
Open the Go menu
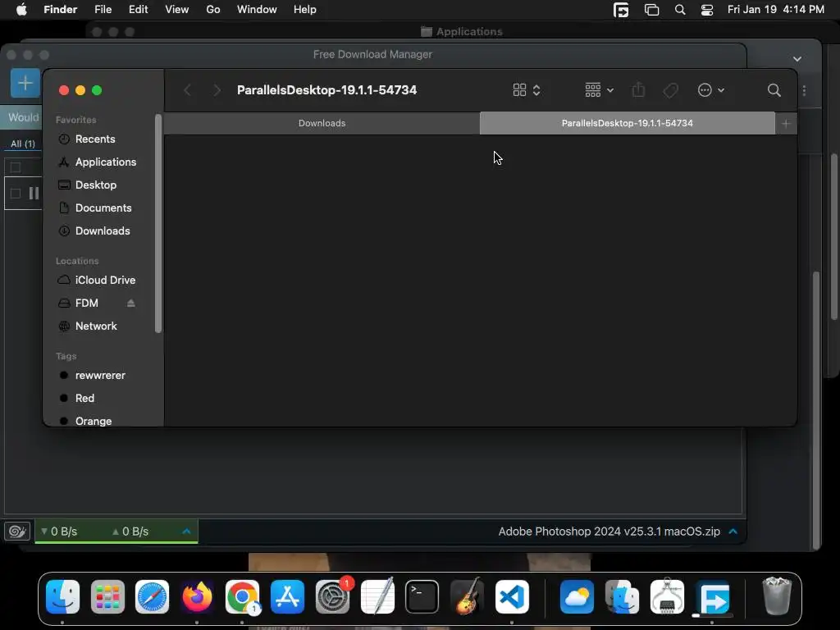click(x=213, y=10)
